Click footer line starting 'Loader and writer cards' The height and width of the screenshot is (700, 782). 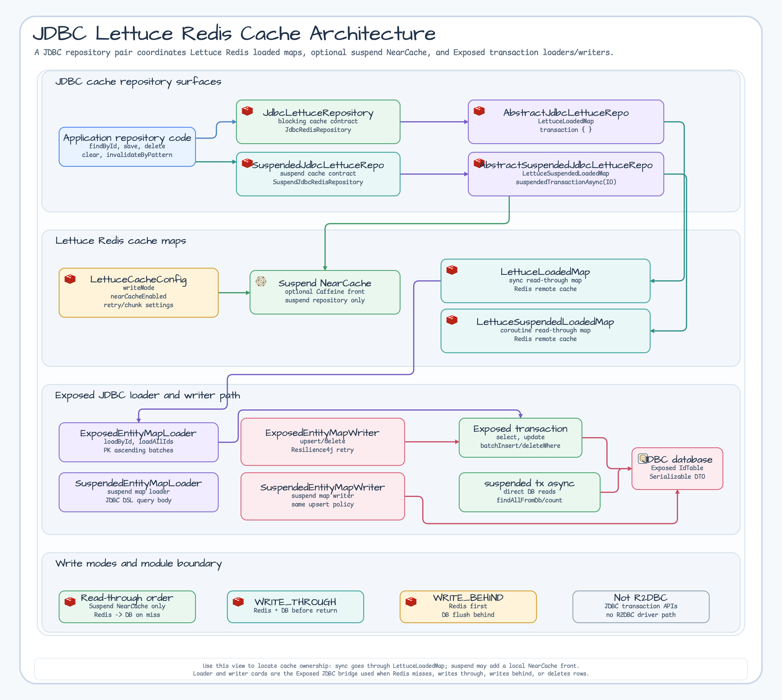[391, 673]
